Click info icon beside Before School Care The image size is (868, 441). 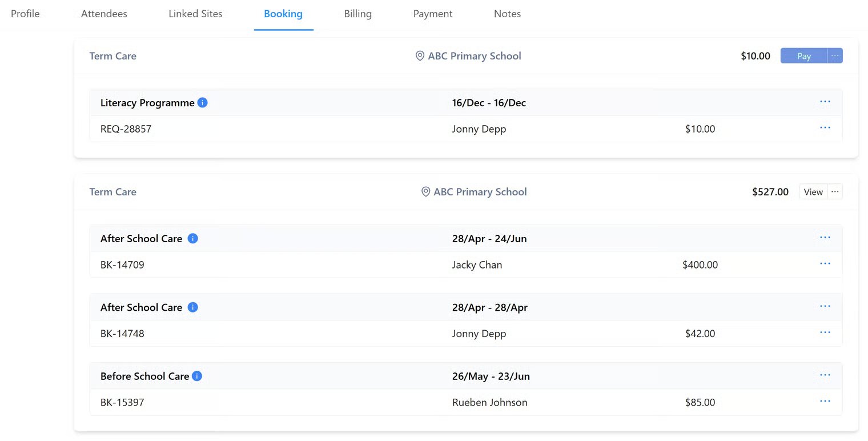pyautogui.click(x=197, y=376)
